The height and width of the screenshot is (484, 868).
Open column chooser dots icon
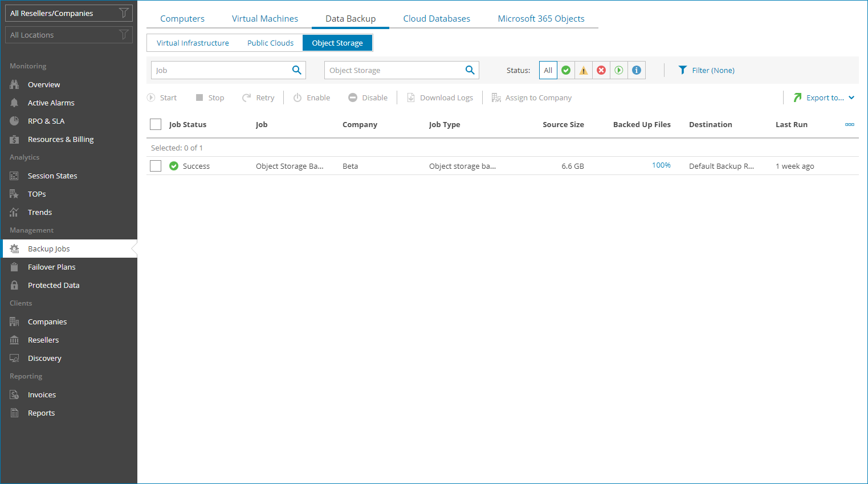tap(850, 124)
